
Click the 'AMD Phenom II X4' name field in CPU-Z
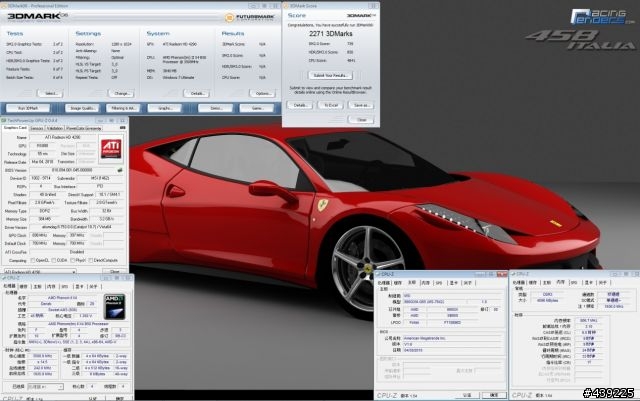pyautogui.click(x=62, y=298)
